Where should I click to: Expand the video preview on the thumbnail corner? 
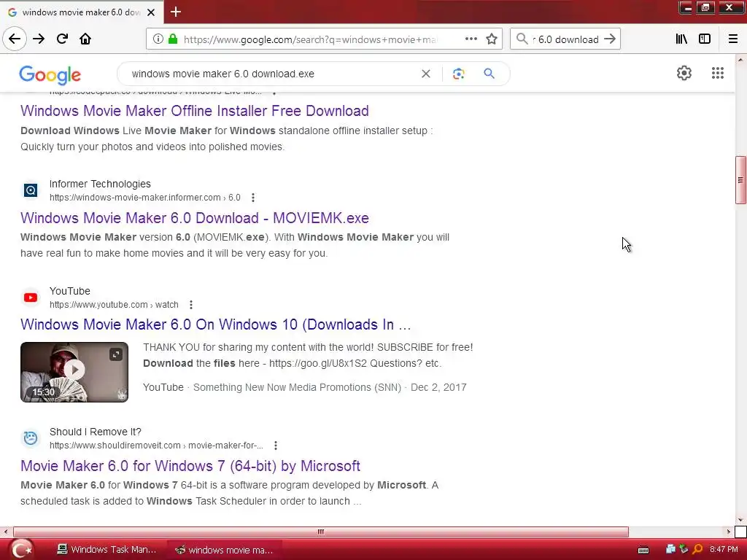(116, 354)
